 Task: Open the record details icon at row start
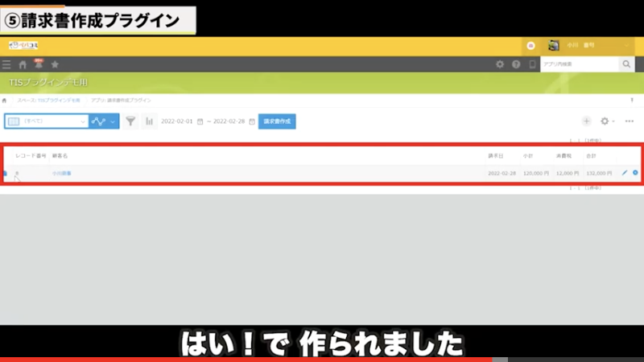coord(5,174)
